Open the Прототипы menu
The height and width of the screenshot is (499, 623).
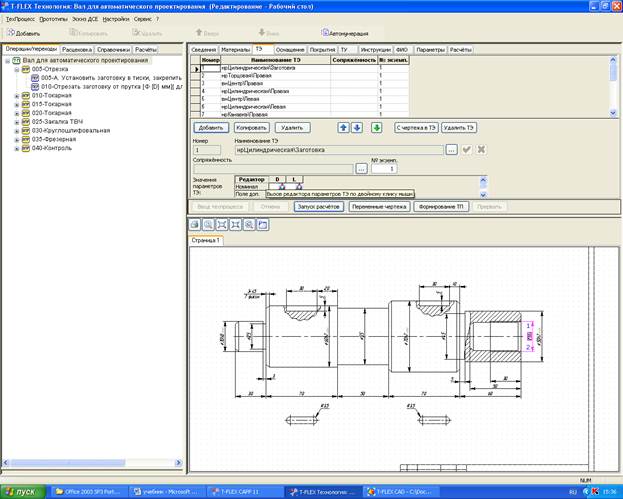click(x=53, y=19)
